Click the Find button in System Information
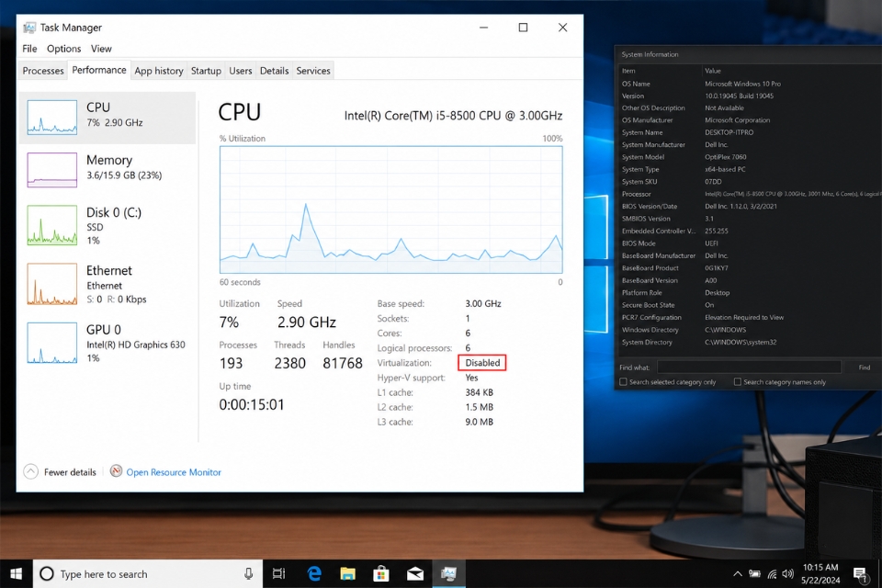 [864, 367]
